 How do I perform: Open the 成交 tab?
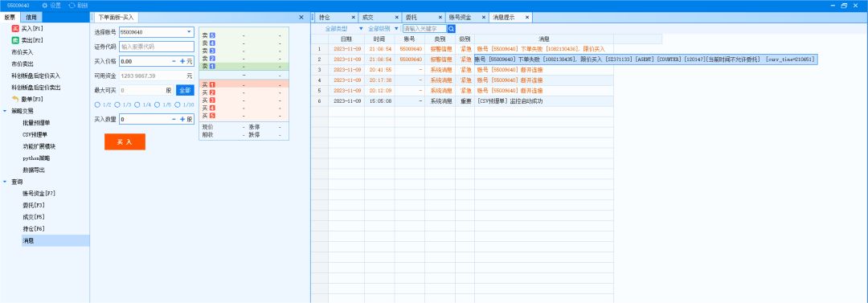(367, 17)
